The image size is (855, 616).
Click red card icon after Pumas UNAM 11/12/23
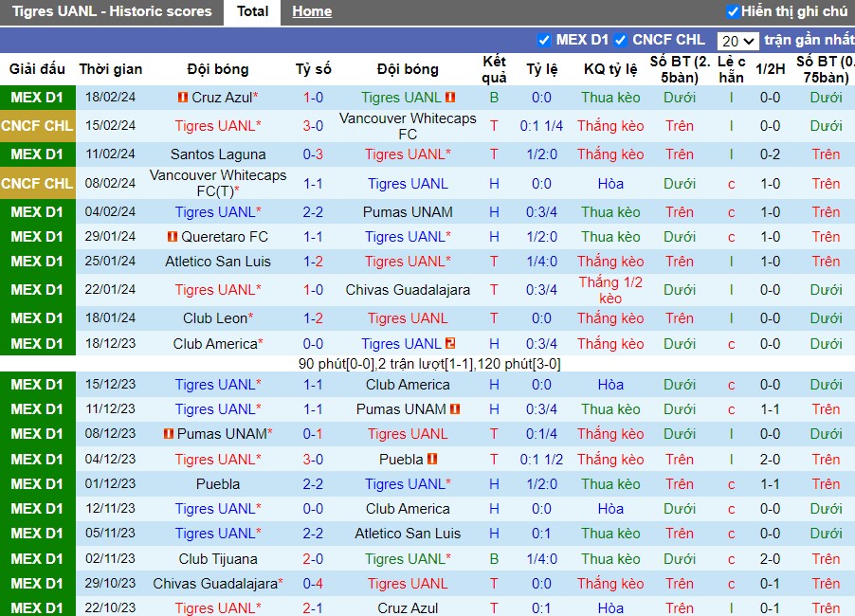tap(455, 408)
